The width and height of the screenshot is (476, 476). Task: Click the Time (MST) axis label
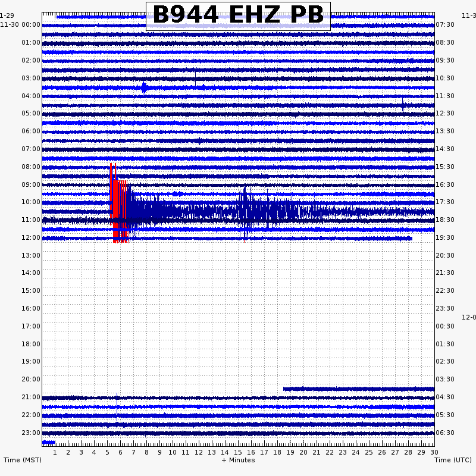pos(23,460)
